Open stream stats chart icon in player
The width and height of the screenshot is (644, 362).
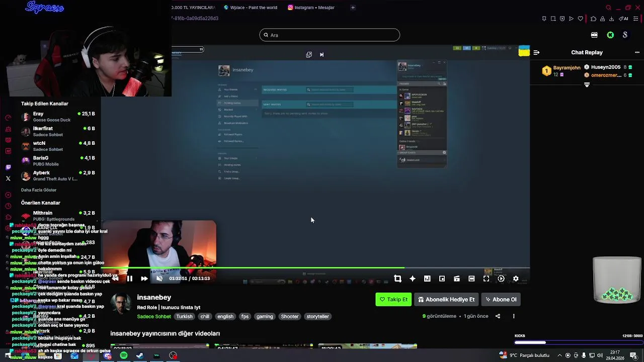pos(427,279)
